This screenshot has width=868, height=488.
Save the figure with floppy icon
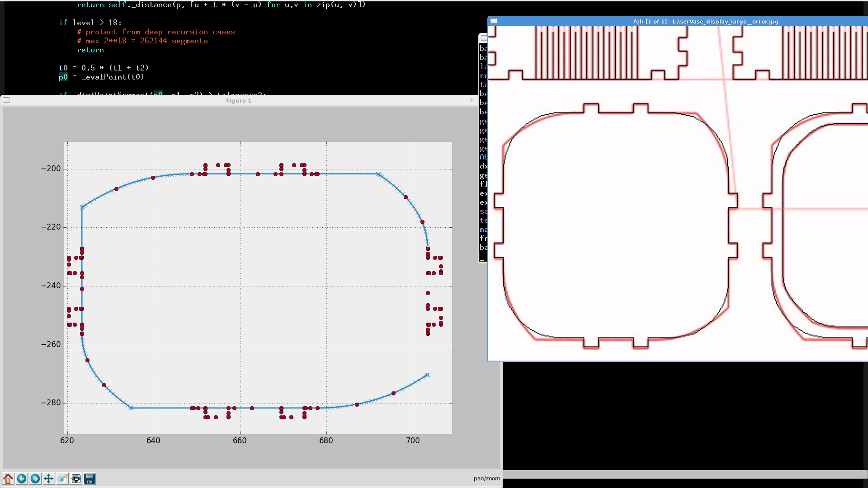click(x=90, y=479)
